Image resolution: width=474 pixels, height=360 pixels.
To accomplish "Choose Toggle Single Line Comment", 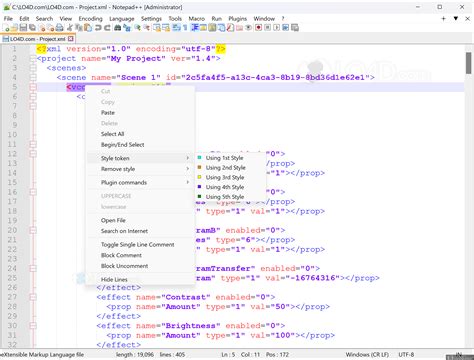I will (140, 245).
